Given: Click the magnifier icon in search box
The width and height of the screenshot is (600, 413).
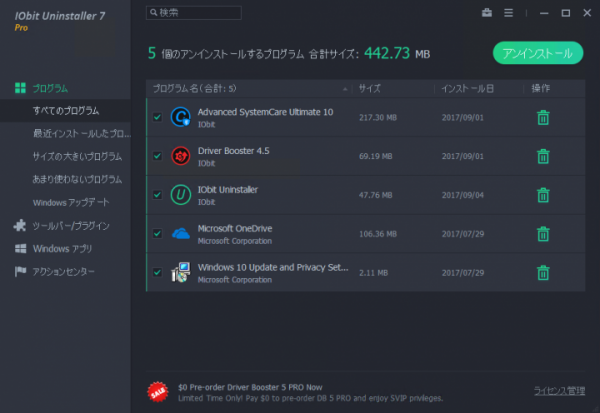Looking at the screenshot, I should click(153, 13).
